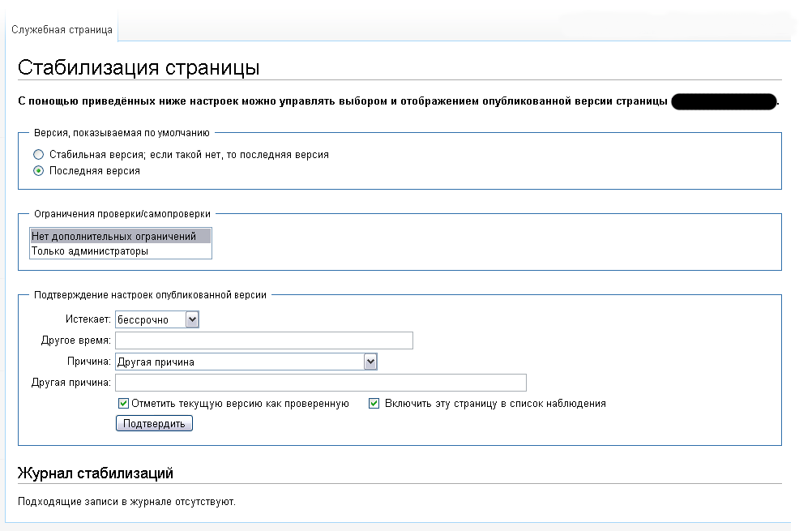The image size is (812, 531).
Task: Click the Другое время input field
Action: point(264,340)
